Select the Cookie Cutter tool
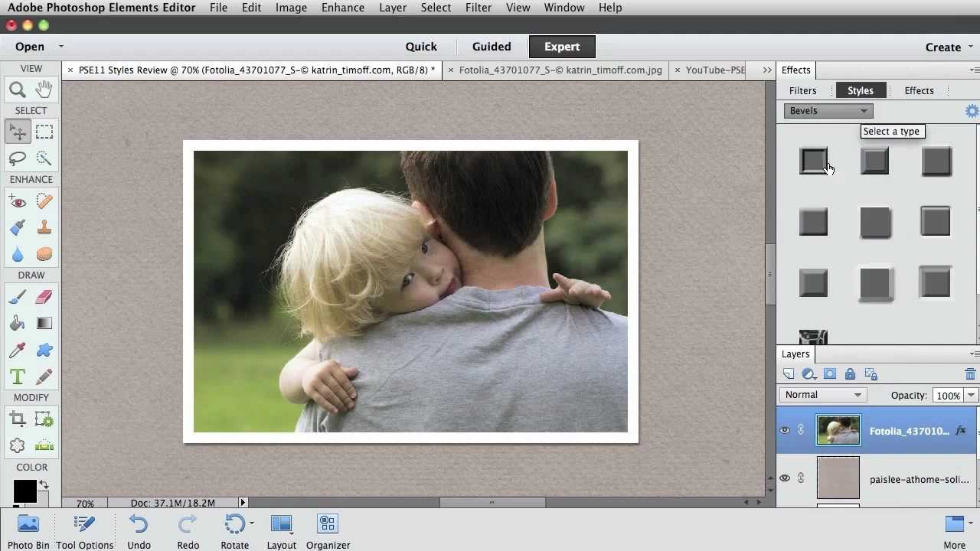Image resolution: width=980 pixels, height=551 pixels. [18, 445]
